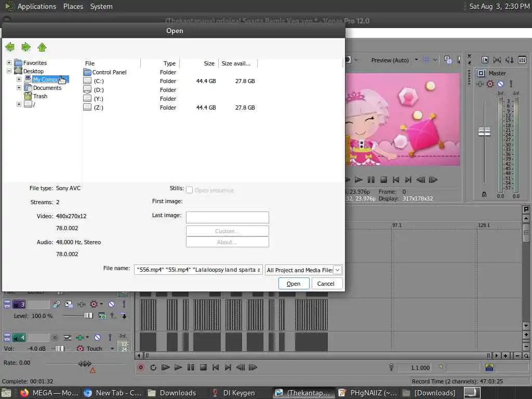This screenshot has width=532, height=399.
Task: Expand the Documents tree node
Action: click(x=19, y=87)
